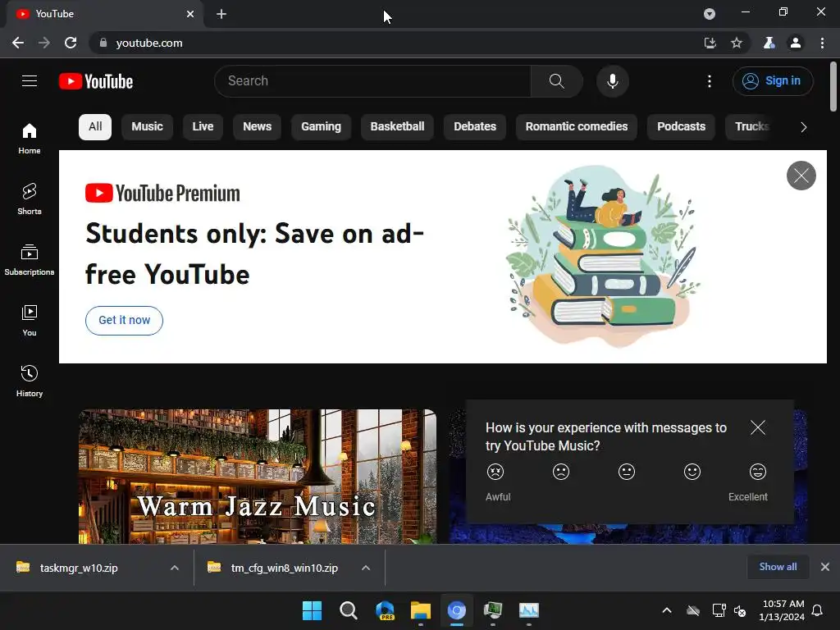Dismiss the YouTube Premium banner
The height and width of the screenshot is (630, 840).
tap(801, 176)
